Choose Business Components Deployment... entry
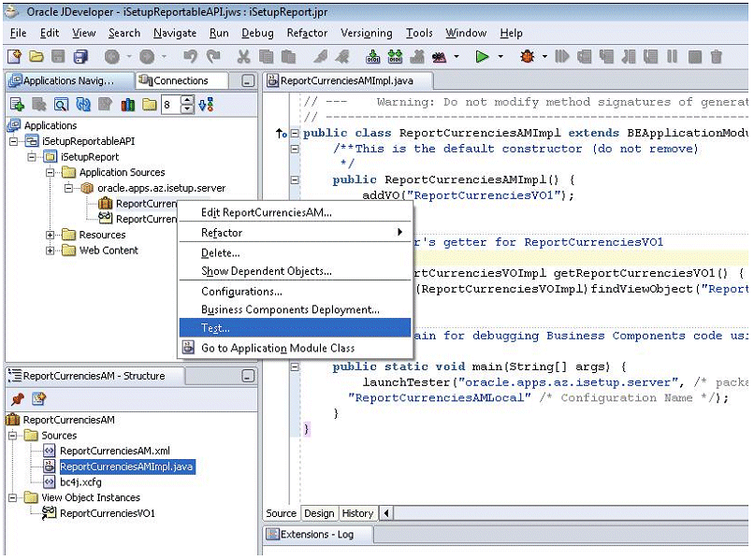 pos(295,309)
